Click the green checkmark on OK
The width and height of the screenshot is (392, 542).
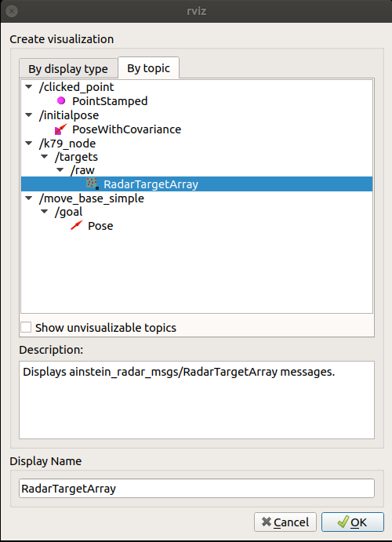coord(343,522)
